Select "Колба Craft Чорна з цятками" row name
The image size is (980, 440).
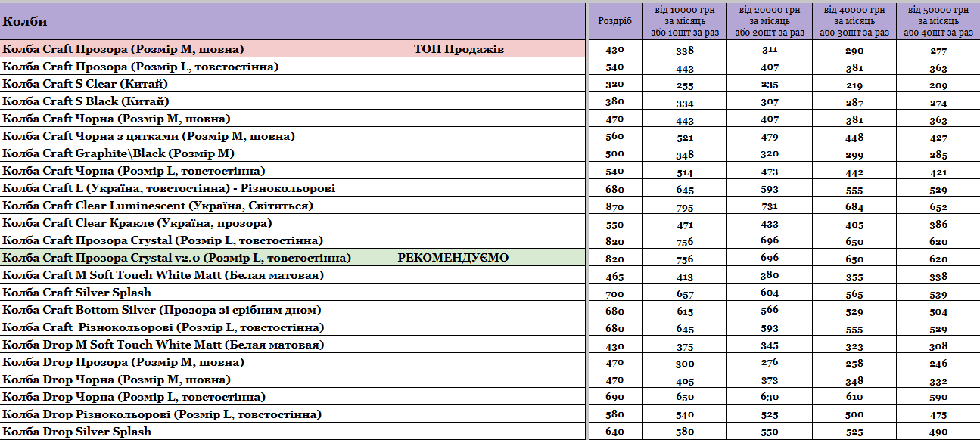(148, 136)
